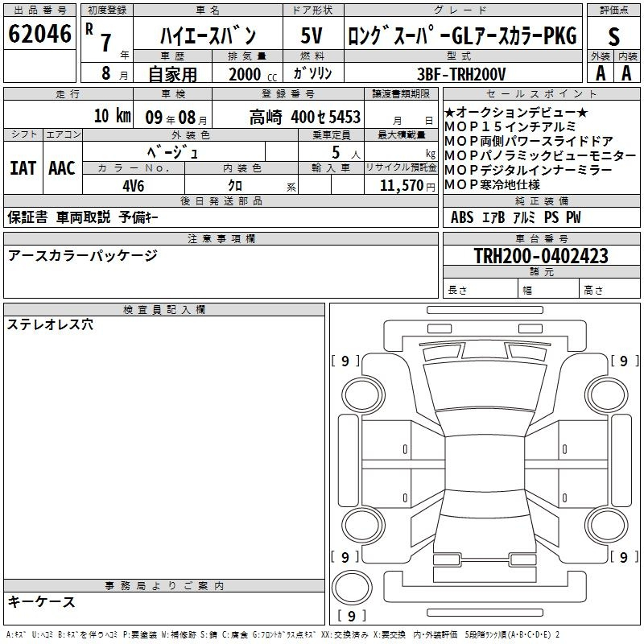Click the model code 3BF-TRH200V
The height and width of the screenshot is (644, 644).
click(464, 73)
